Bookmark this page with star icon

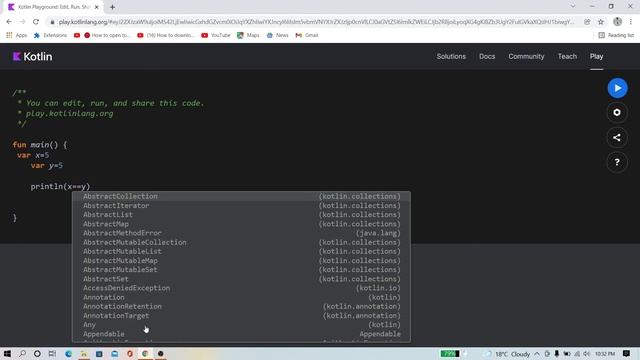pyautogui.click(x=601, y=22)
